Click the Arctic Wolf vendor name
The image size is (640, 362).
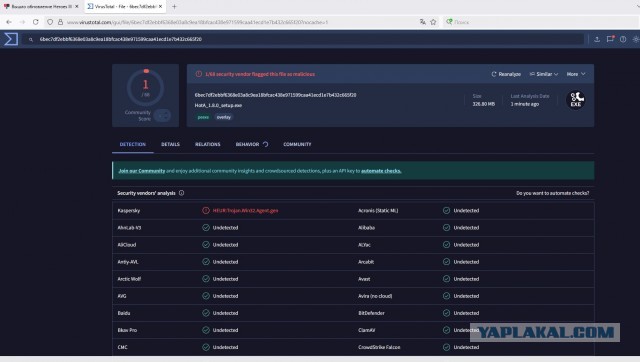coord(129,279)
